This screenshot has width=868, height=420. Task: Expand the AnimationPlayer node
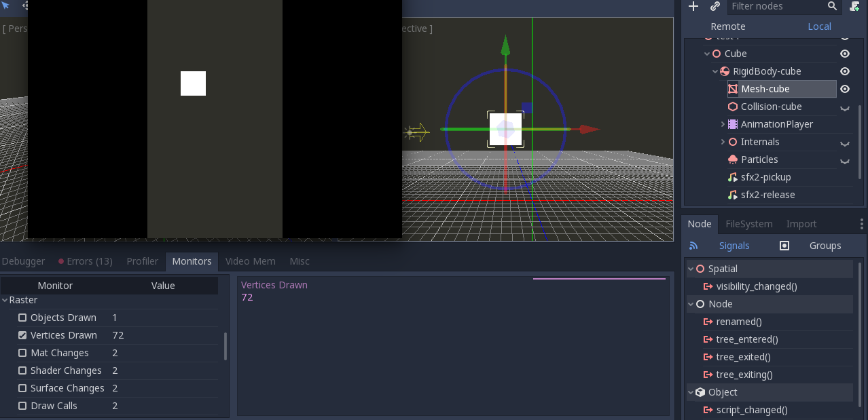tap(723, 124)
